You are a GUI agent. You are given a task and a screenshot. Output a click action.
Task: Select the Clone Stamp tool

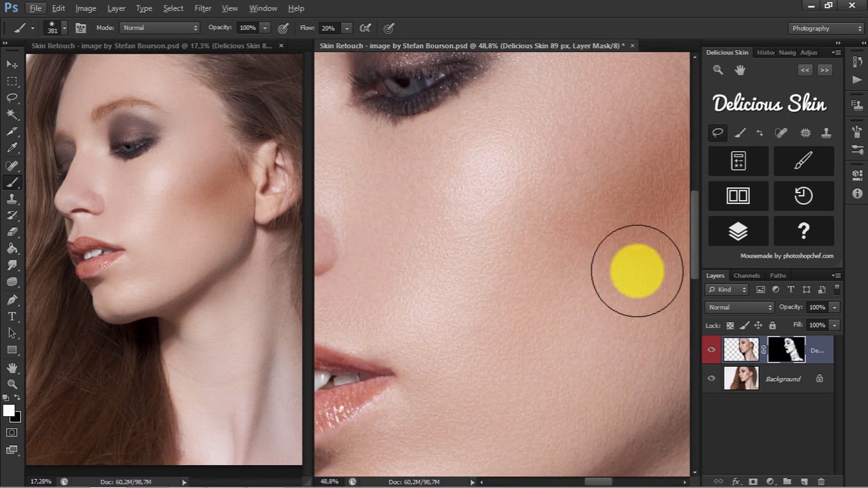coord(12,199)
